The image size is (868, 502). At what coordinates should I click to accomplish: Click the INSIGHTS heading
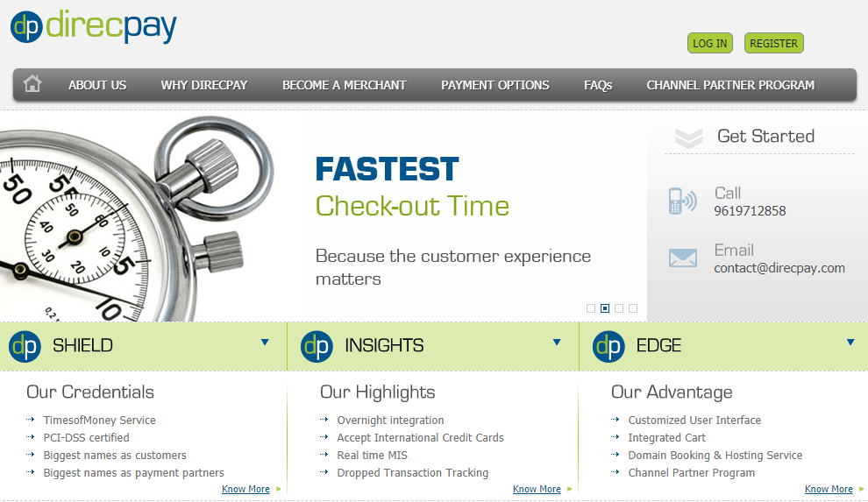click(x=384, y=345)
